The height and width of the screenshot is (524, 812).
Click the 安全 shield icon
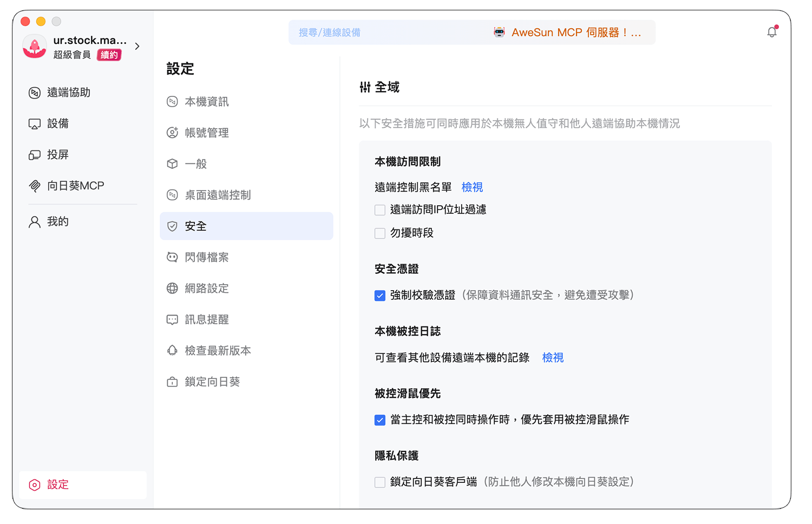(172, 226)
